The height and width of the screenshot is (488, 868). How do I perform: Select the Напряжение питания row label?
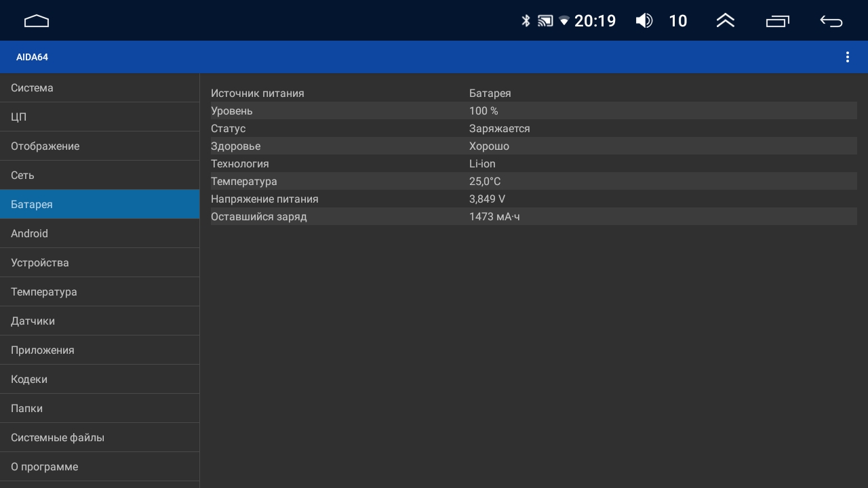point(264,199)
